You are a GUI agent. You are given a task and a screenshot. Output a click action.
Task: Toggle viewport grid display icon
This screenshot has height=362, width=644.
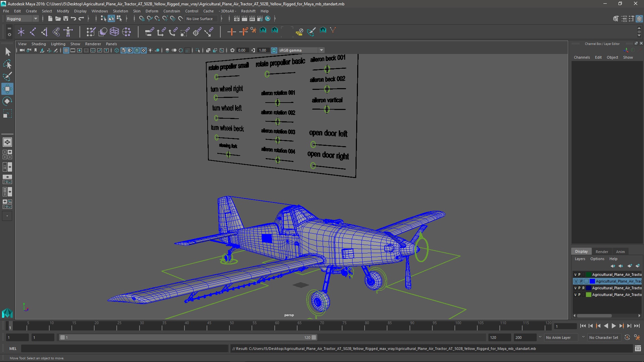click(66, 50)
